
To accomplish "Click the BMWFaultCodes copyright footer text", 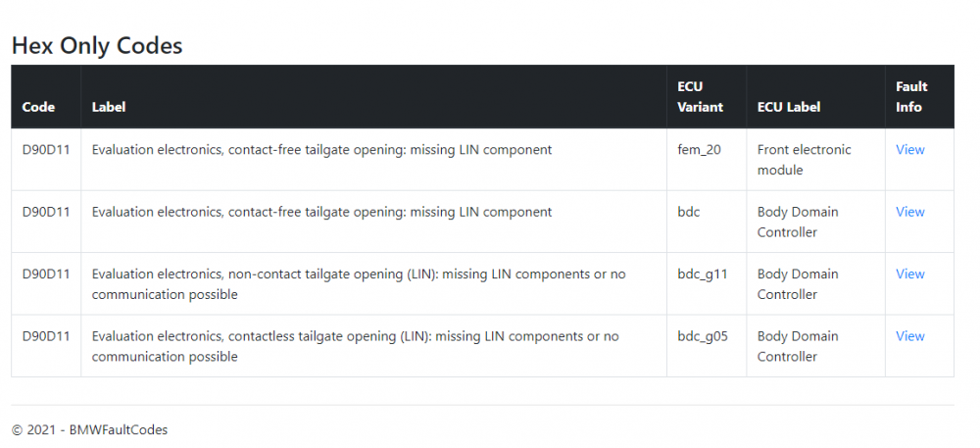I will coord(89,430).
